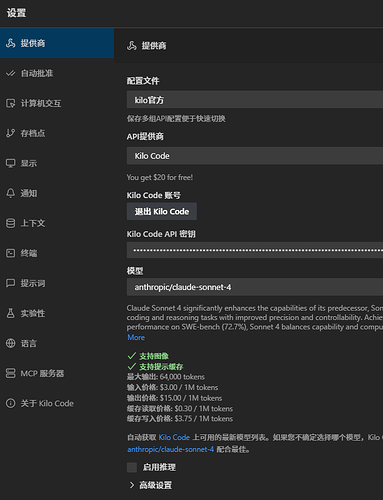
Task: Click the 输出价格 $15.00 / 1M tokens text
Action: [174, 398]
